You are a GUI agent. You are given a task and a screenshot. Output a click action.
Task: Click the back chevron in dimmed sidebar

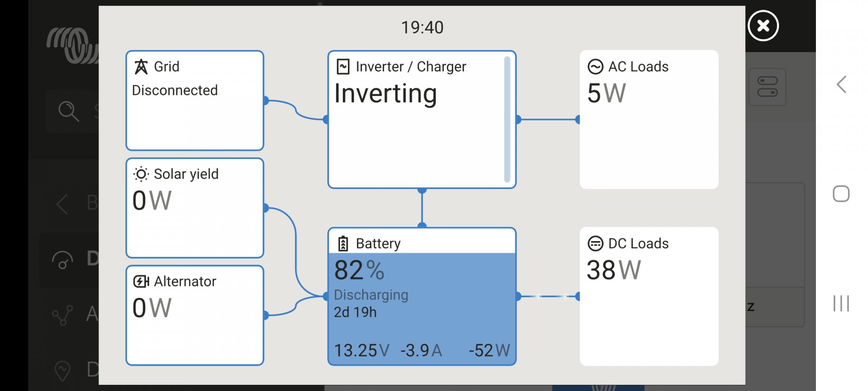coord(62,204)
